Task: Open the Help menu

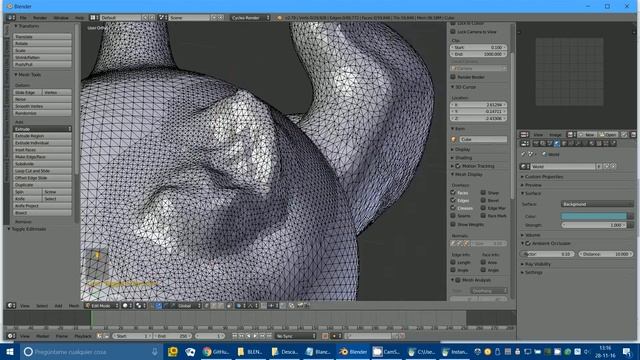Action: [x=79, y=18]
